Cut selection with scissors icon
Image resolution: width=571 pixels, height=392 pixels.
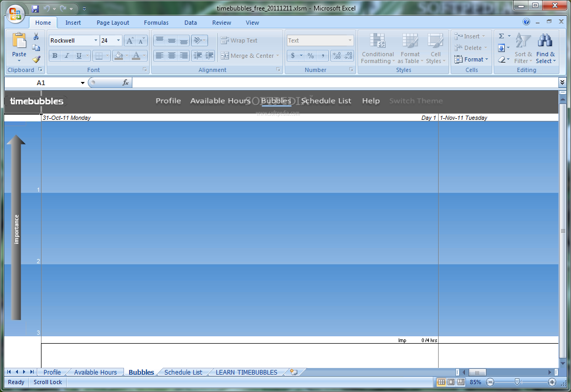tap(36, 36)
